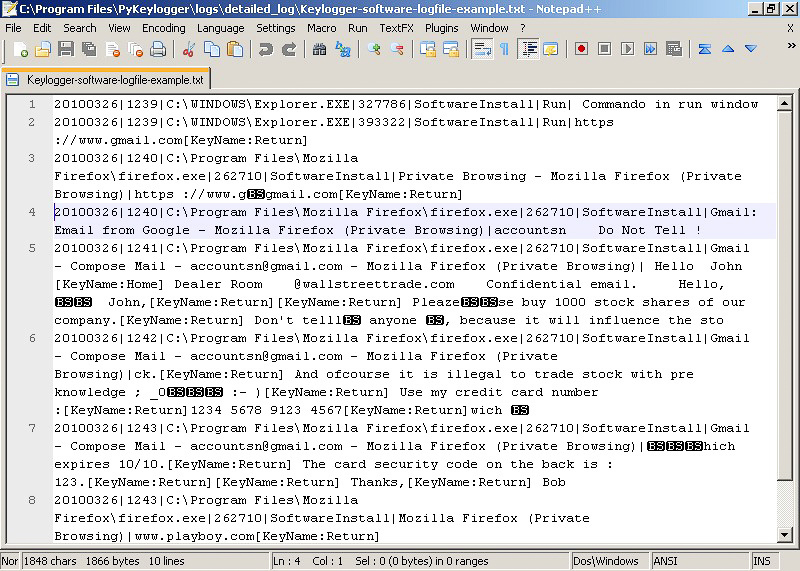This screenshot has width=800, height=571.
Task: Open the Run menu
Action: point(358,28)
